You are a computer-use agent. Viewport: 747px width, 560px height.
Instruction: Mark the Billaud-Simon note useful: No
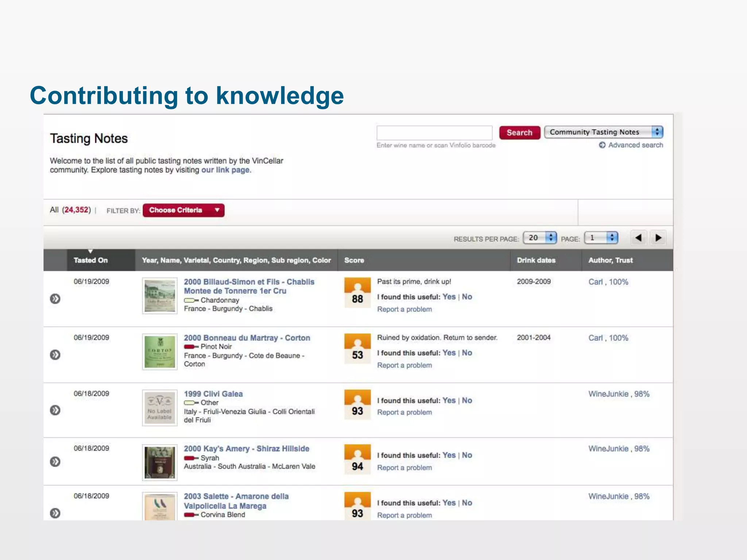467,297
